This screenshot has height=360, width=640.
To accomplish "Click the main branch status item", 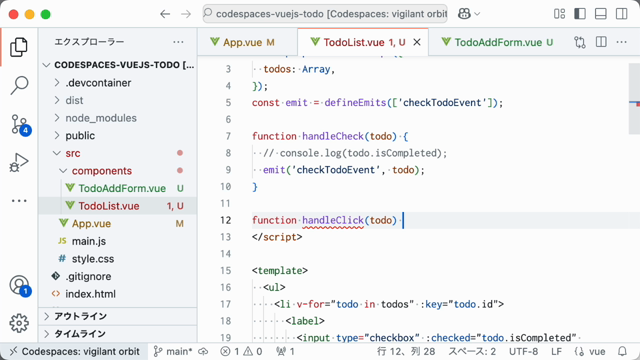I will tap(173, 351).
